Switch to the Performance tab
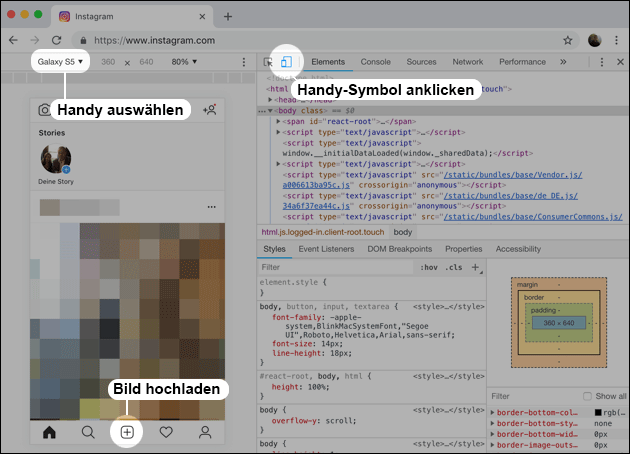The width and height of the screenshot is (630, 454). pyautogui.click(x=522, y=62)
